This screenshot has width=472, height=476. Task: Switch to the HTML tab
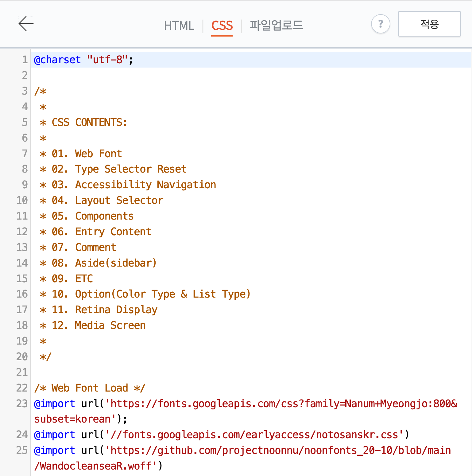click(x=179, y=25)
